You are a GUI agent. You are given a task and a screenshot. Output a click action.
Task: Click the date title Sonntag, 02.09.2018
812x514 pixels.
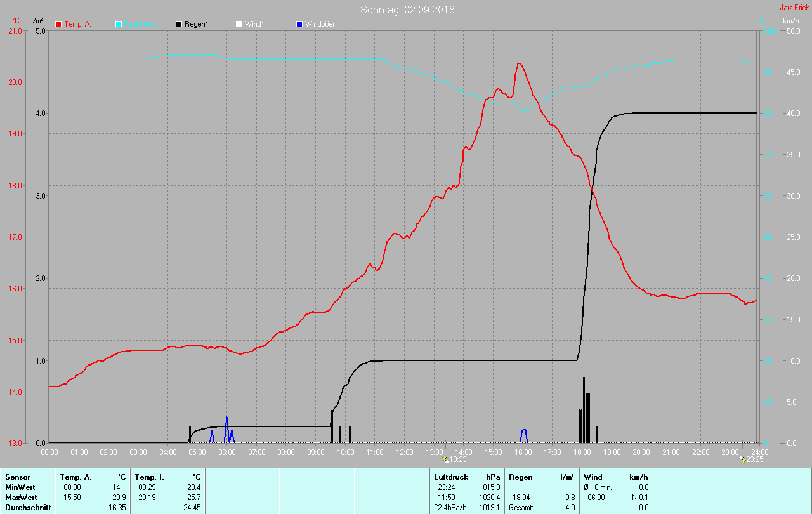407,10
